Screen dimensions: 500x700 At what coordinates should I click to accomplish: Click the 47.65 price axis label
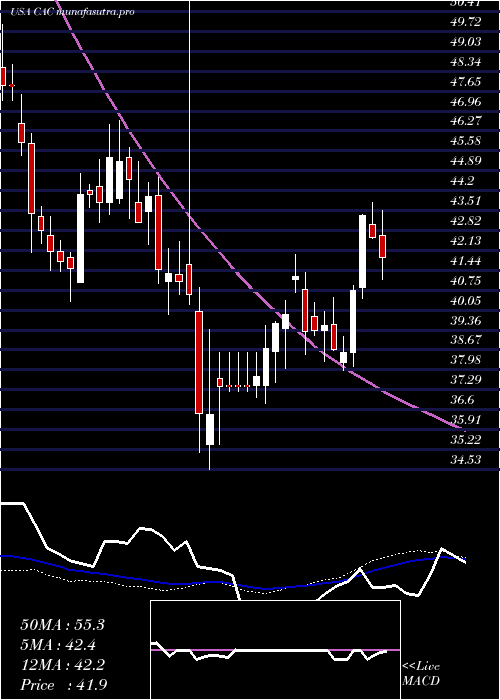pyautogui.click(x=466, y=82)
